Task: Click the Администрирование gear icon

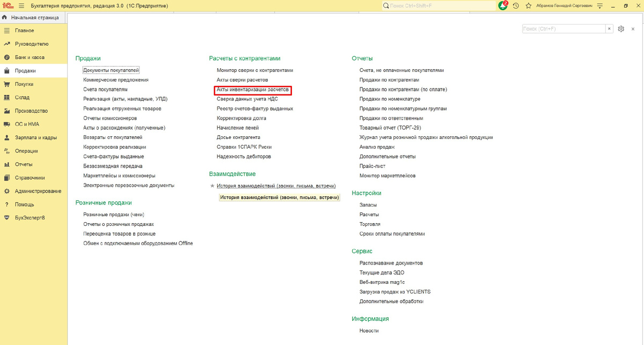Action: (6, 191)
